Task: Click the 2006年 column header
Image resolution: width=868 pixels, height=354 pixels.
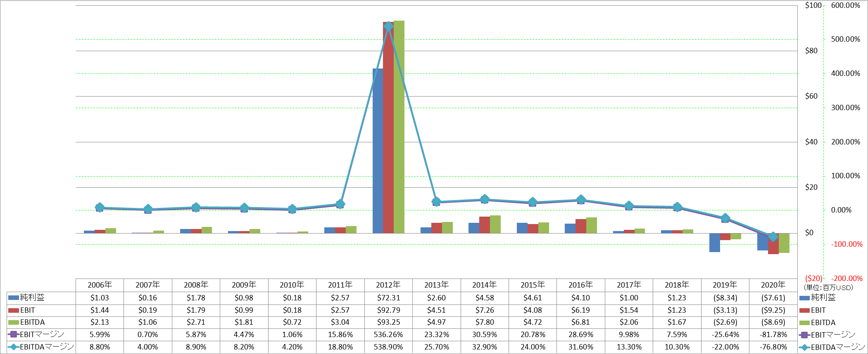Action: tap(100, 285)
